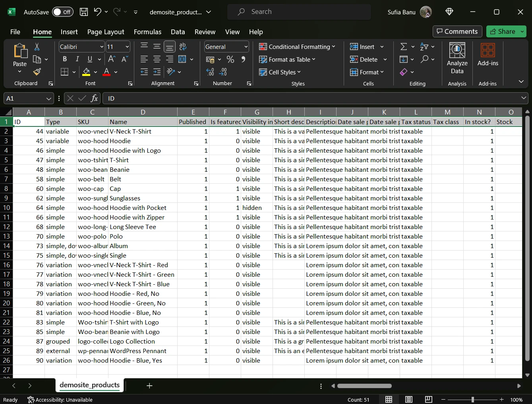Switch to the Page Layout tab
This screenshot has height=404, width=532.
click(x=106, y=32)
